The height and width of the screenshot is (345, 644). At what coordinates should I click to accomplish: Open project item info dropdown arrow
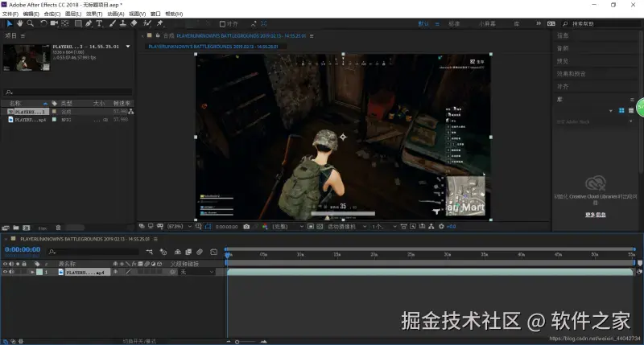(128, 47)
